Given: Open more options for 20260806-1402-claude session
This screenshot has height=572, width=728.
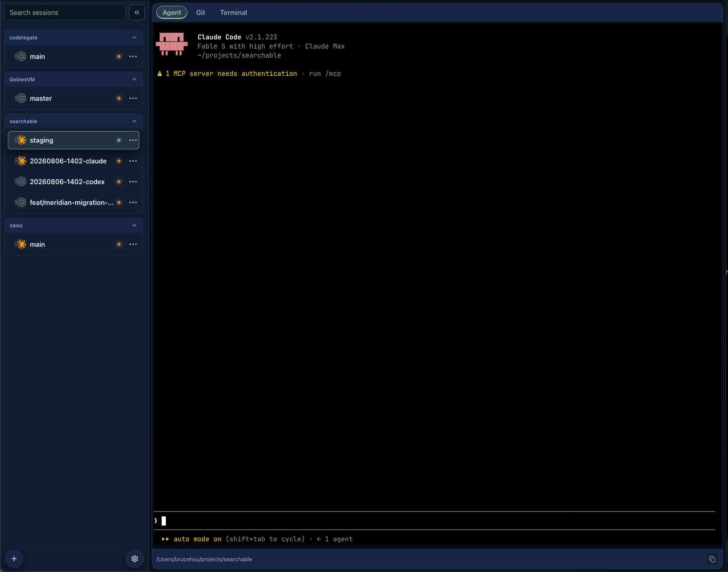Looking at the screenshot, I should (x=133, y=161).
